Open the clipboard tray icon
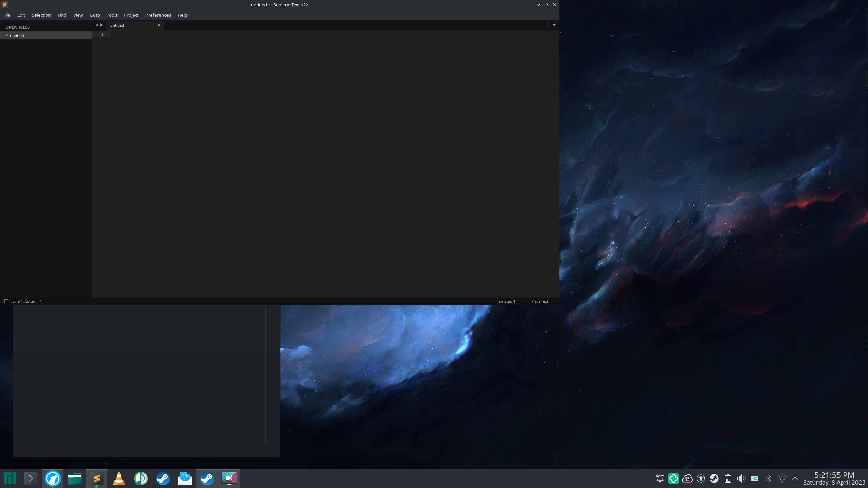This screenshot has width=868, height=488. tap(728, 479)
